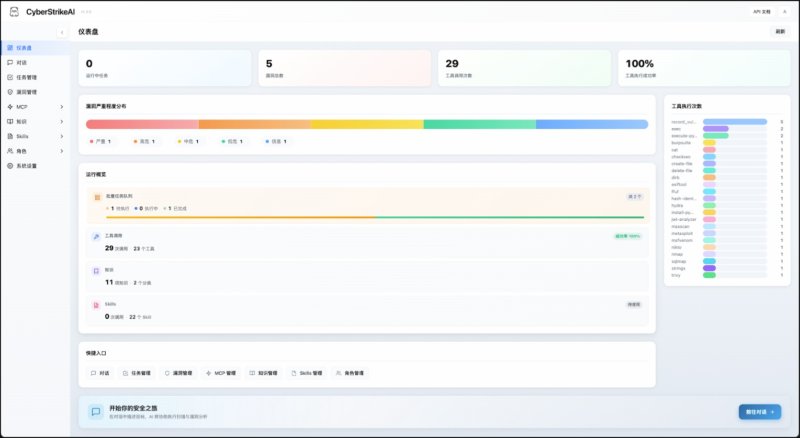Open the API 文档 link in header
This screenshot has width=800, height=438.
coord(761,11)
